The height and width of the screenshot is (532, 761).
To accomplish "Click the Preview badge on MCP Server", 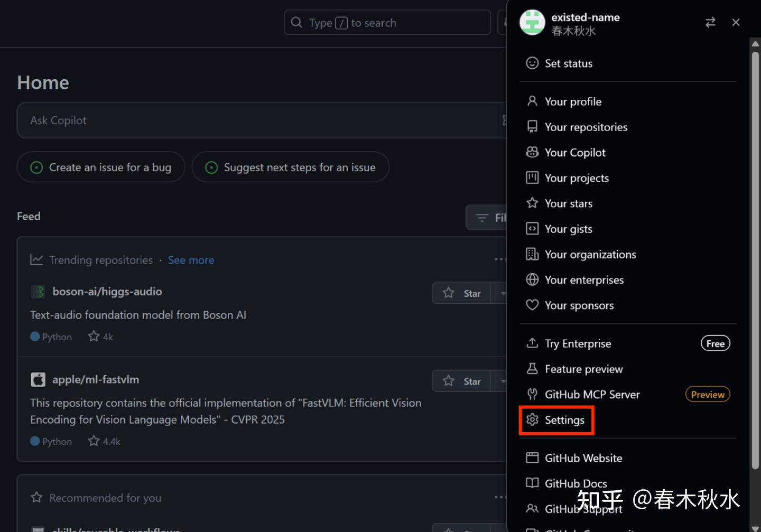I will coord(708,394).
